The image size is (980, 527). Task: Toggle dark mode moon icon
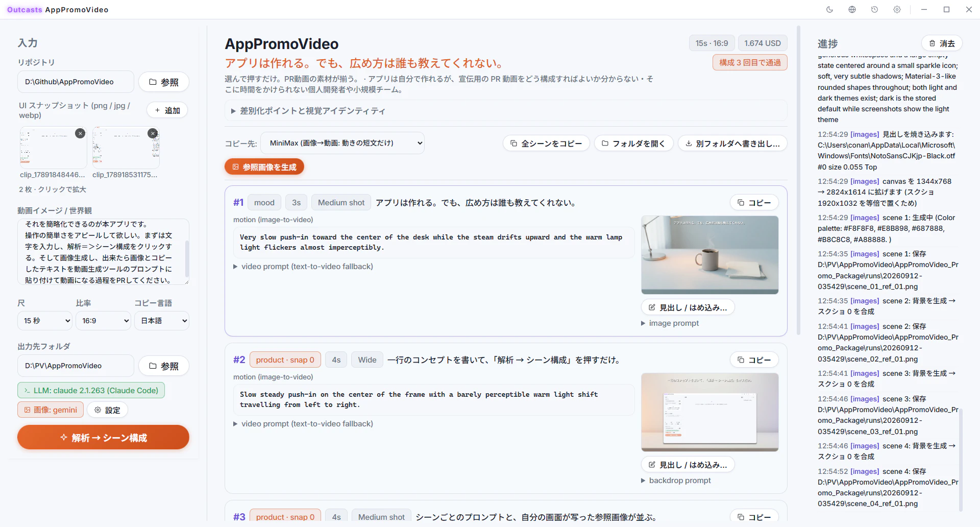coord(829,10)
